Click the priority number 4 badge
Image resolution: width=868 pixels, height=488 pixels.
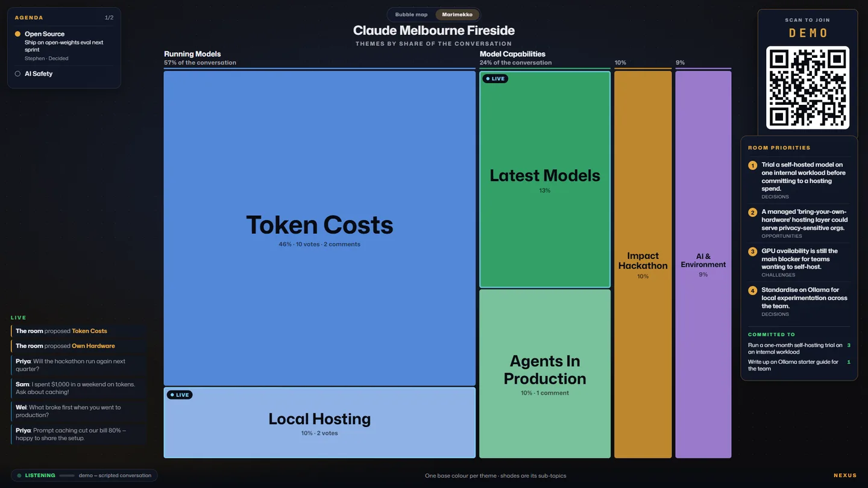click(x=752, y=290)
